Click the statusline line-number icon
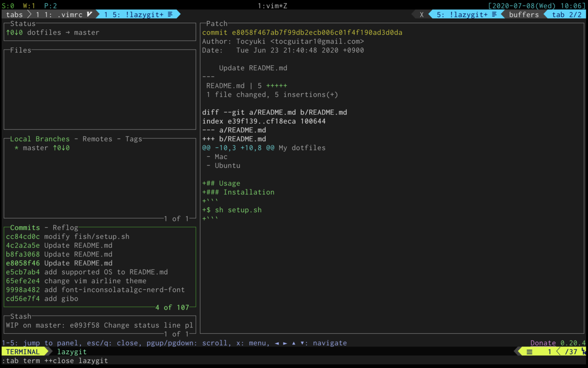This screenshot has width=588, height=368. pos(530,352)
